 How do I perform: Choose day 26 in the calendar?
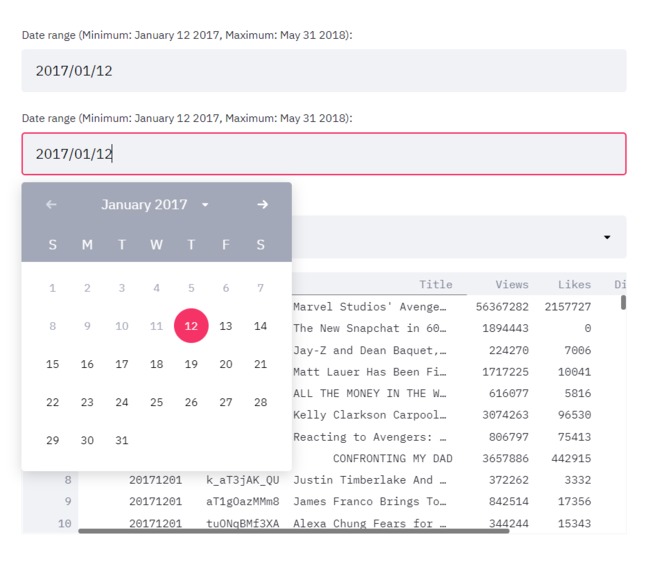[x=191, y=402]
